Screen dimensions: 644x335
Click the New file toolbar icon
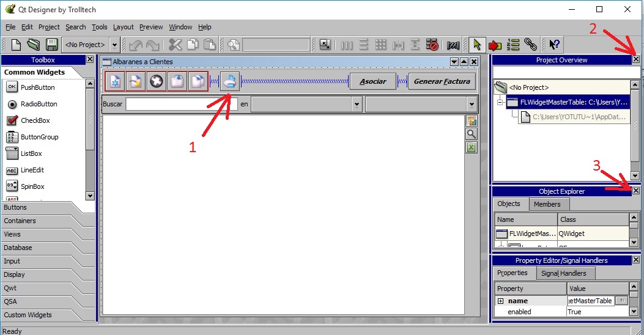[16, 45]
